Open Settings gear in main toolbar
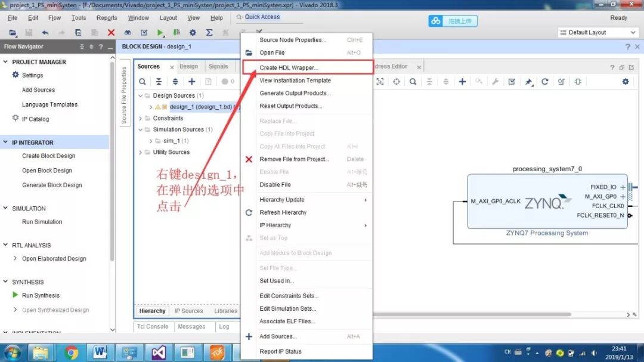Viewport: 644px width, 362px height. (x=193, y=32)
